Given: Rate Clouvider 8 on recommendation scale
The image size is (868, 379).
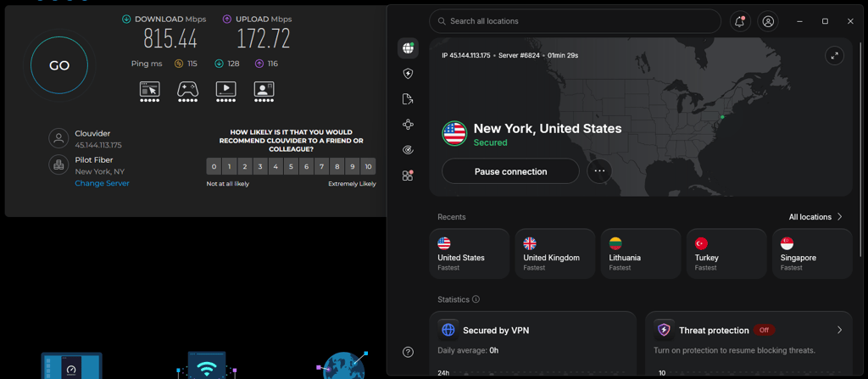Looking at the screenshot, I should (337, 166).
